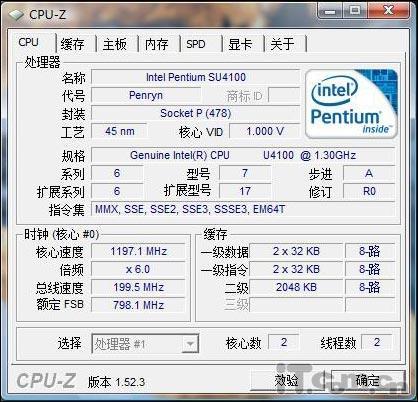Click the 确定 button
This screenshot has height=402, width=418.
click(x=368, y=380)
